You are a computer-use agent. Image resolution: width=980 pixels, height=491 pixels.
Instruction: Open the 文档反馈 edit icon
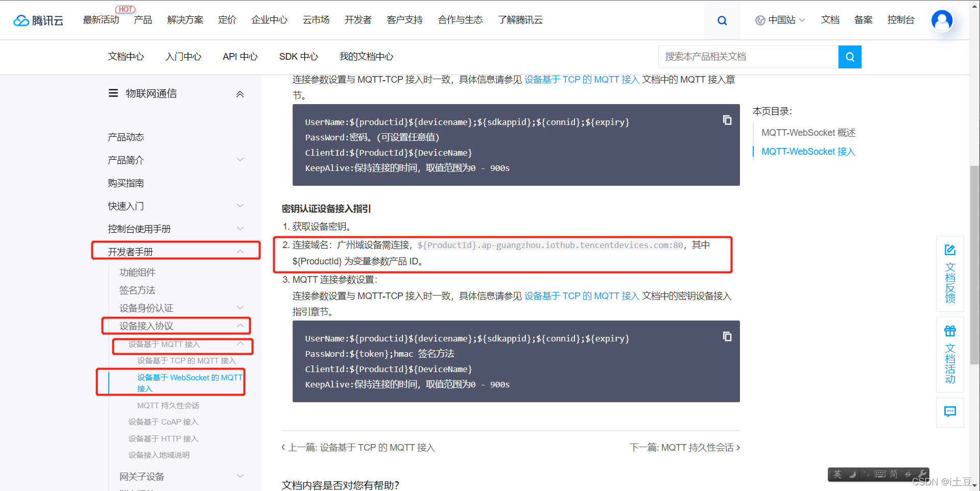click(x=950, y=250)
